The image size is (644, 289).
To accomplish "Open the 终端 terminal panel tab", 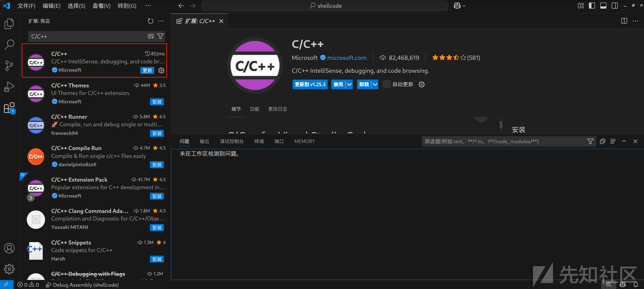I will [x=259, y=141].
